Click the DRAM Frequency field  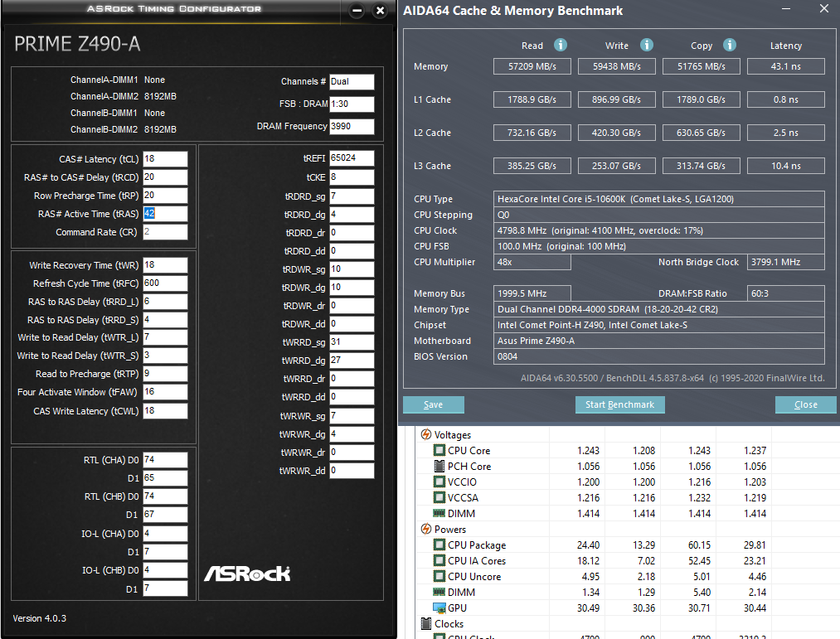(x=352, y=127)
